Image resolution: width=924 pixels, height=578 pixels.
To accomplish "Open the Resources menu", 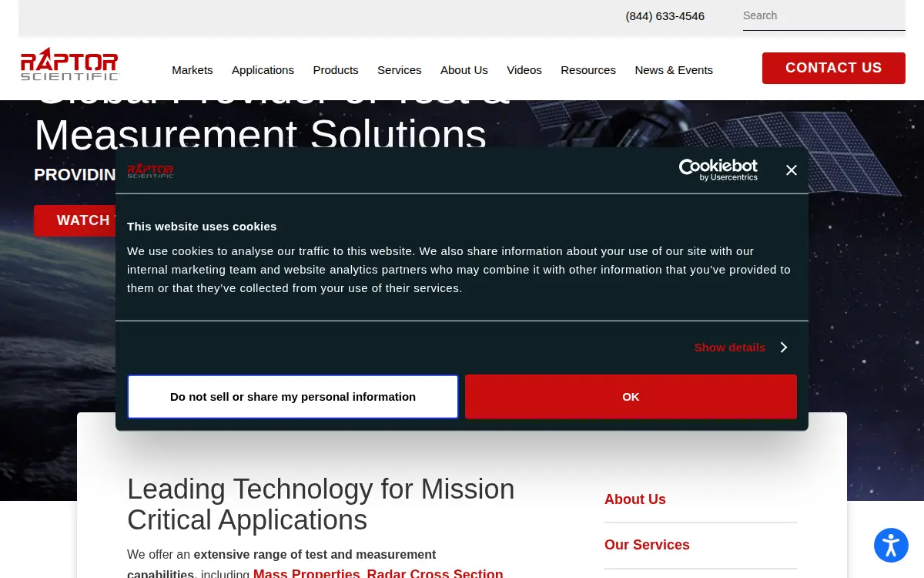I will tap(588, 70).
